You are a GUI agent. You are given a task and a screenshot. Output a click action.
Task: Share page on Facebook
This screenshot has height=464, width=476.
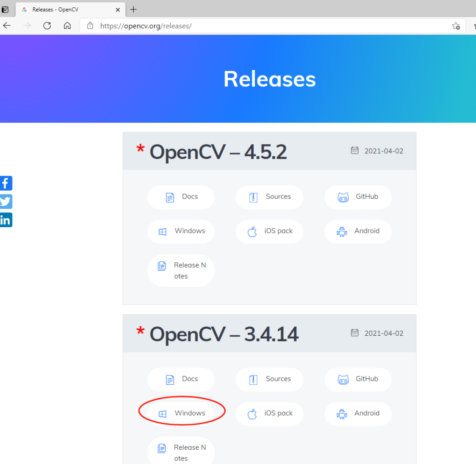pos(6,183)
